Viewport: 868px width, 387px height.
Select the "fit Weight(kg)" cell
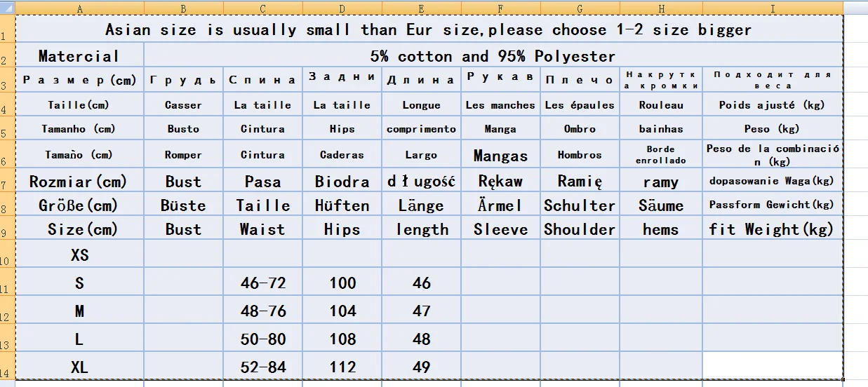coord(771,229)
